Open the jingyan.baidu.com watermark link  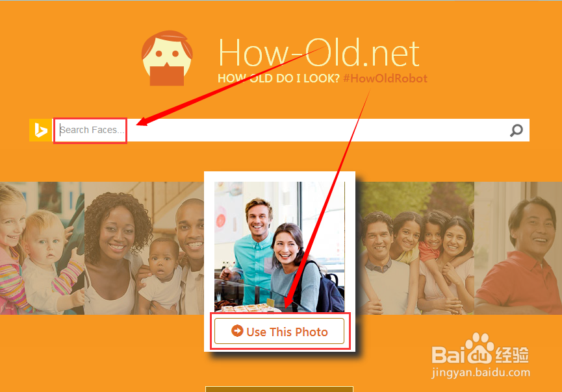click(x=481, y=373)
